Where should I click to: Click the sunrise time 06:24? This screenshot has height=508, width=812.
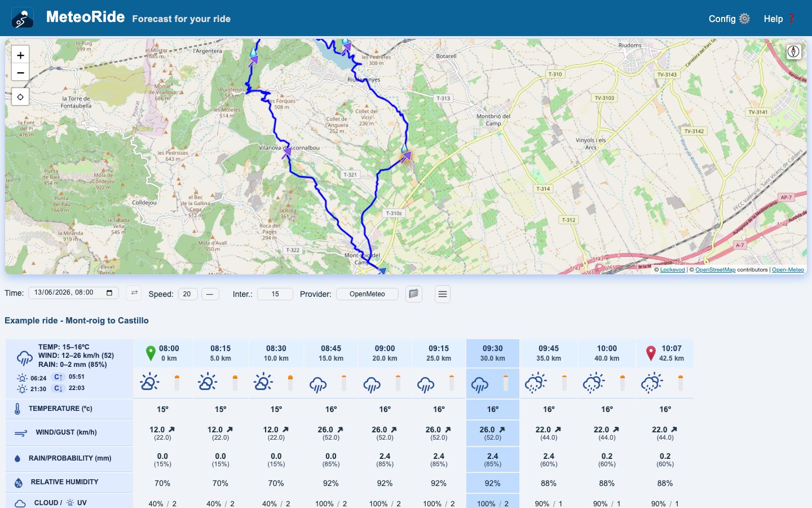coord(38,378)
